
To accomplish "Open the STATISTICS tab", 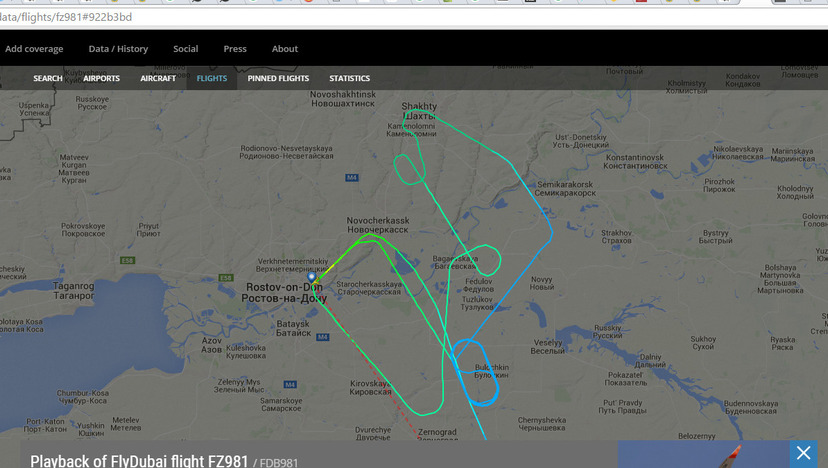I will pos(350,78).
